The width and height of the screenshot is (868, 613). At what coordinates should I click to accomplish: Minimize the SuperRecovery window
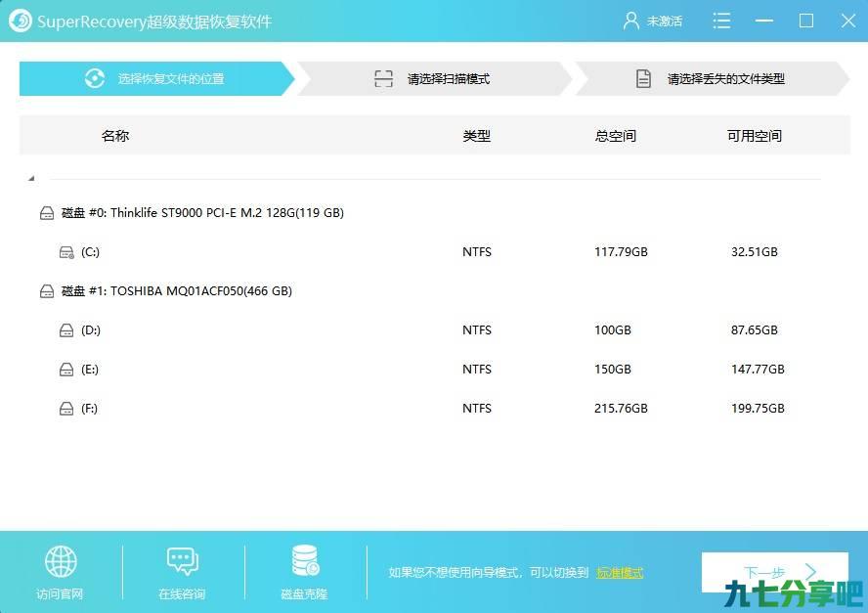tap(764, 22)
